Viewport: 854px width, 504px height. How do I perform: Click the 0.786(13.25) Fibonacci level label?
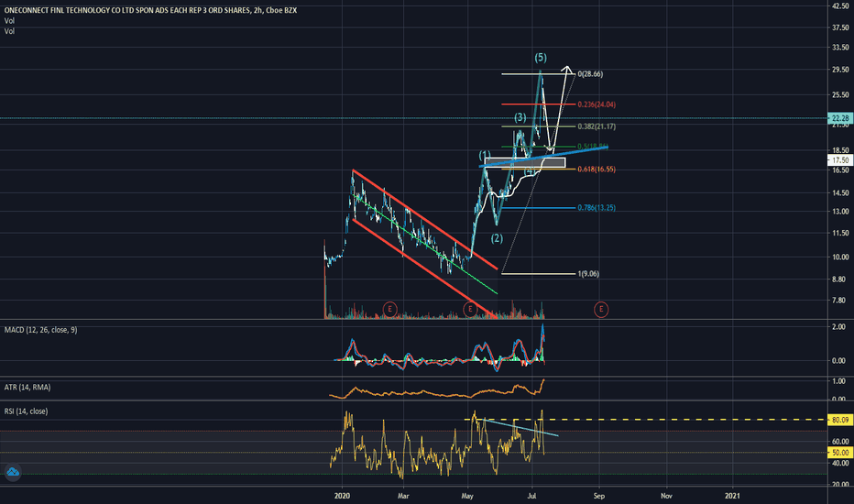coord(597,208)
